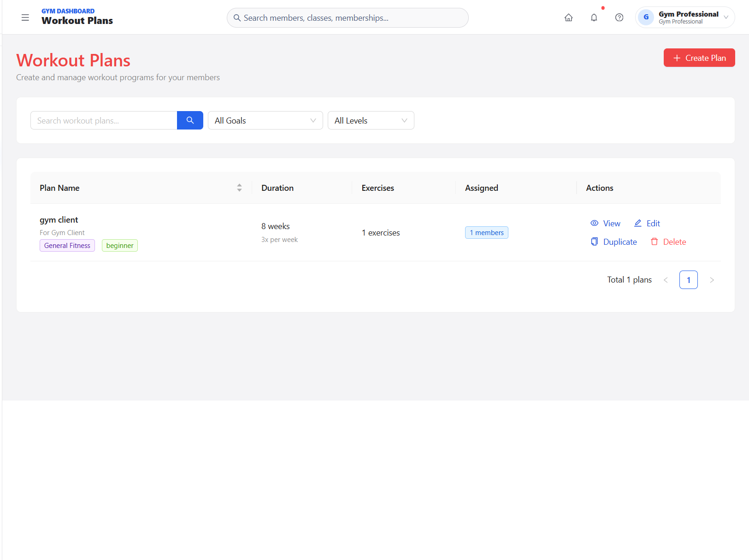Open the All Levels dropdown
The width and height of the screenshot is (749, 560).
pyautogui.click(x=371, y=120)
